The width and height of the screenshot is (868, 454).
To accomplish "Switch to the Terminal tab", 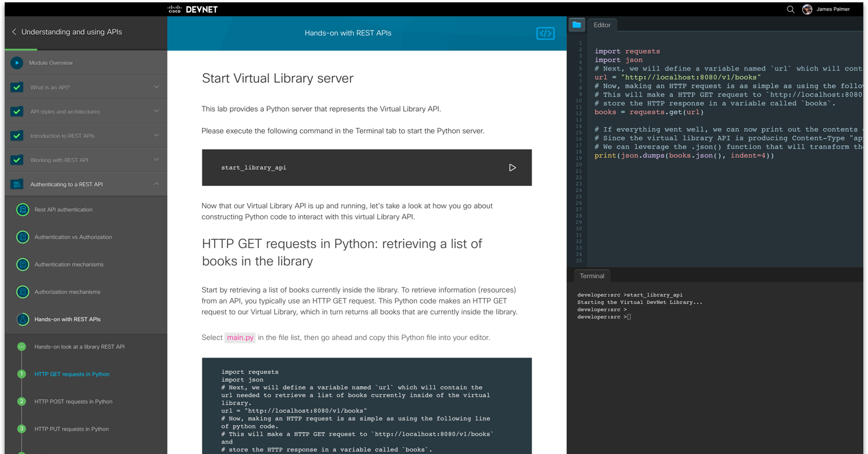I will [x=592, y=276].
